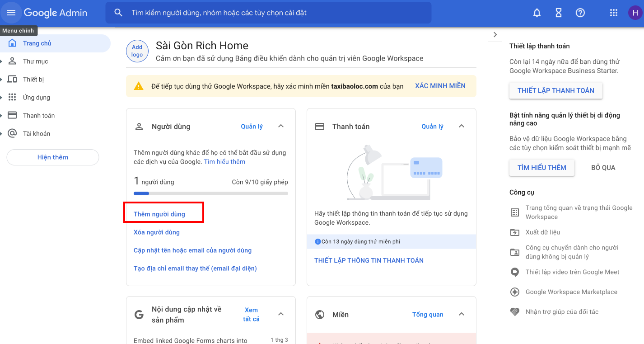Click the Ứng dụng apps icon
This screenshot has height=344, width=644.
coord(12,97)
